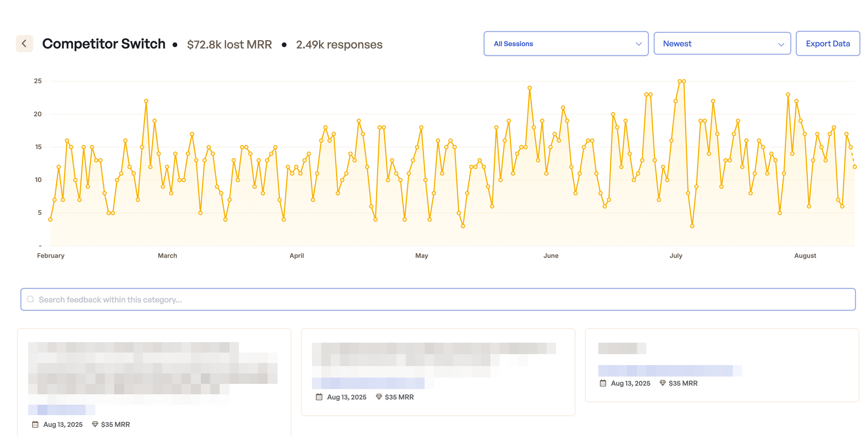Click calendar icon on first feedback card
The width and height of the screenshot is (868, 436).
(35, 424)
